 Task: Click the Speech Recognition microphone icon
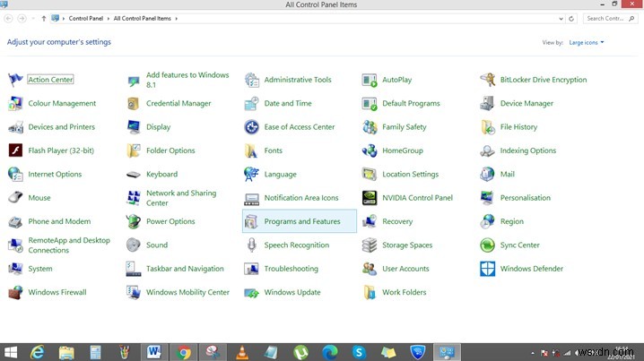click(251, 245)
